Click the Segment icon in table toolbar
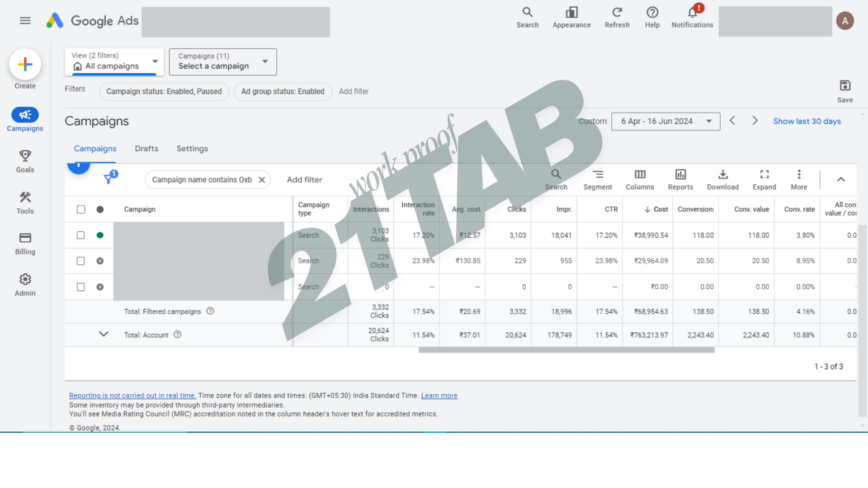The height and width of the screenshot is (488, 868). (598, 175)
